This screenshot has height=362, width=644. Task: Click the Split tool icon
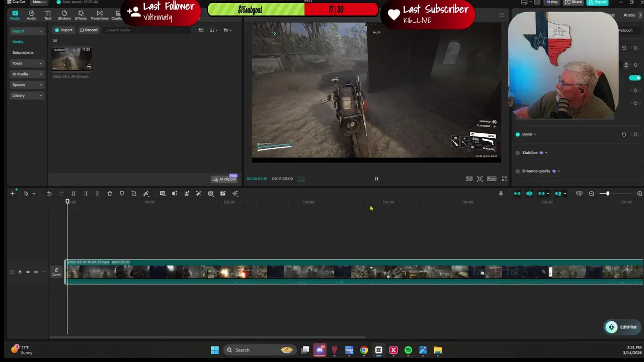click(73, 194)
